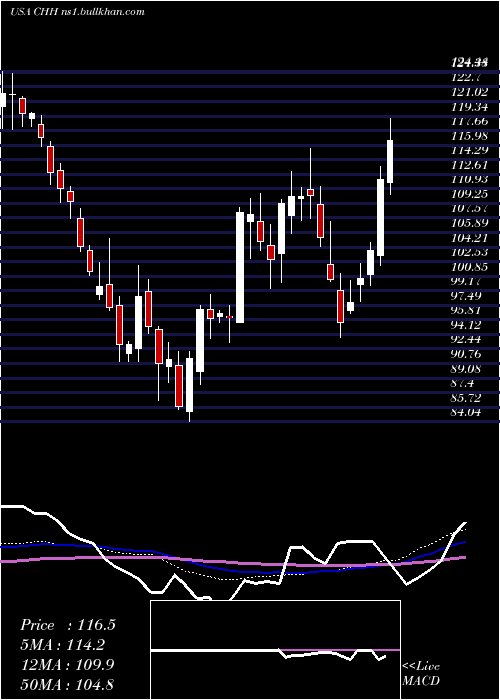Select the 112.61 price axis label
Image resolution: width=500 pixels, height=700 pixels.
[470, 165]
